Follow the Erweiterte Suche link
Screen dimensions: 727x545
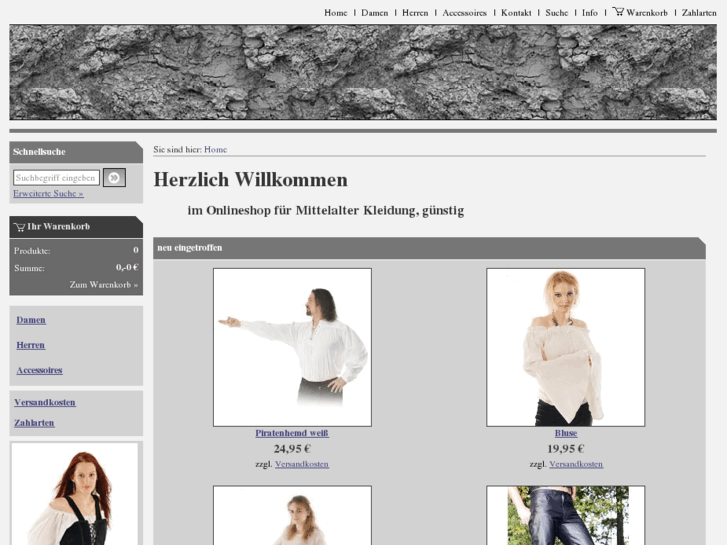click(48, 194)
